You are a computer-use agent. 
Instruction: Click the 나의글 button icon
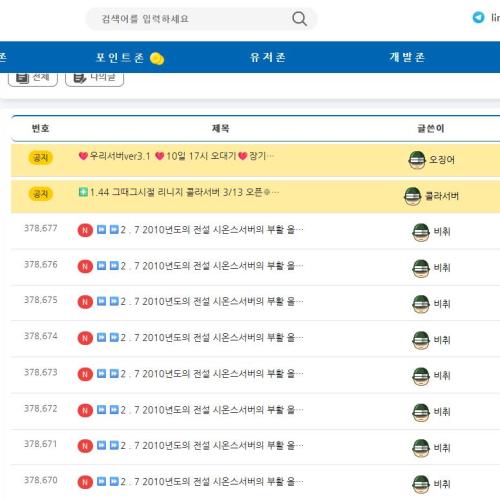pos(80,78)
